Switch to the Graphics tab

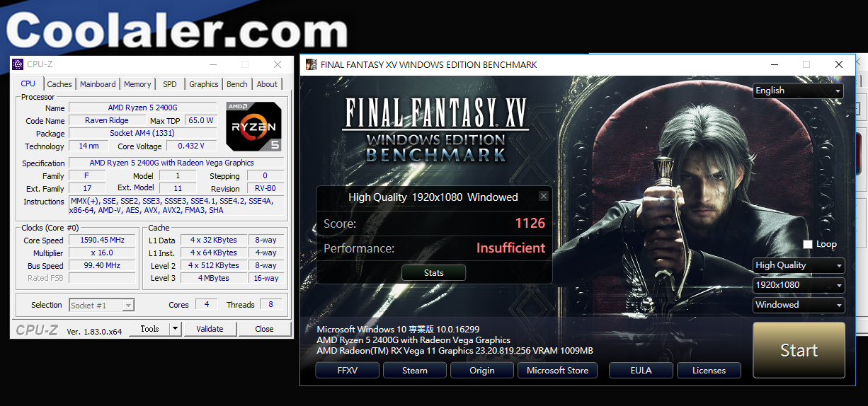pos(204,84)
